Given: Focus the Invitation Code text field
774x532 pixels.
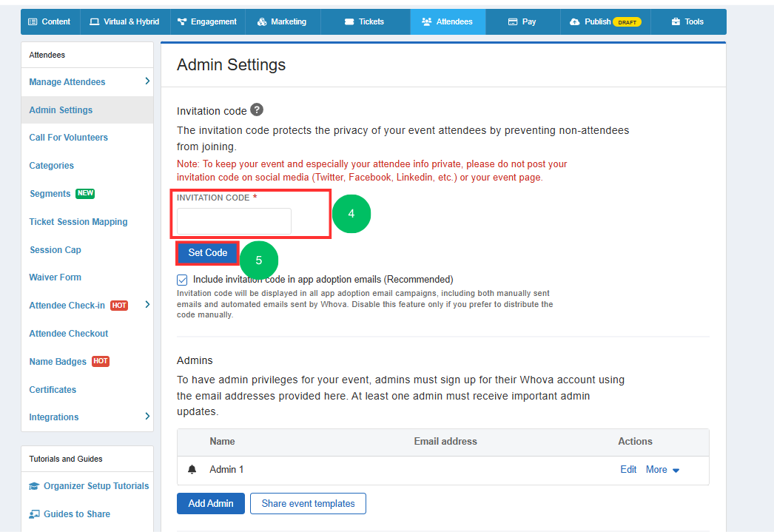Looking at the screenshot, I should pyautogui.click(x=234, y=221).
